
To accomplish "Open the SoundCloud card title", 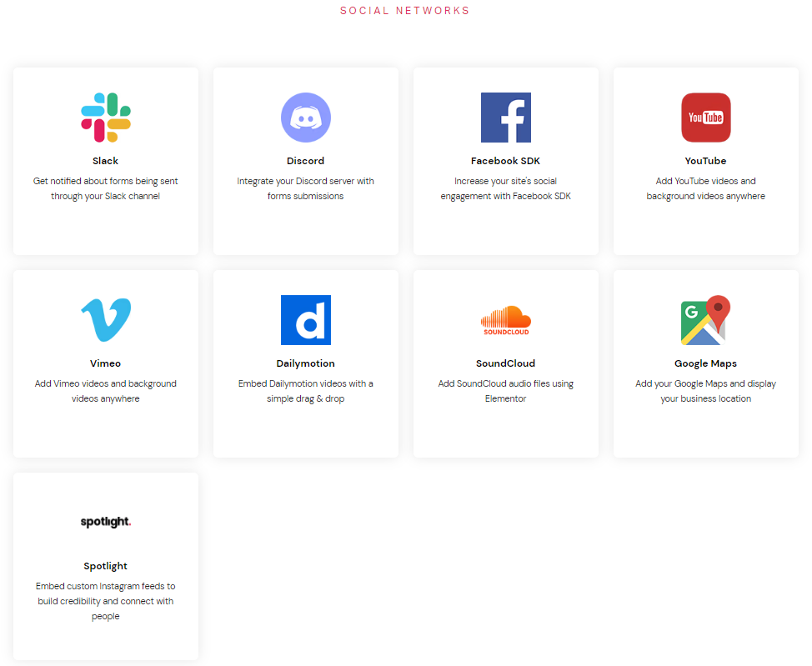I will click(x=505, y=363).
